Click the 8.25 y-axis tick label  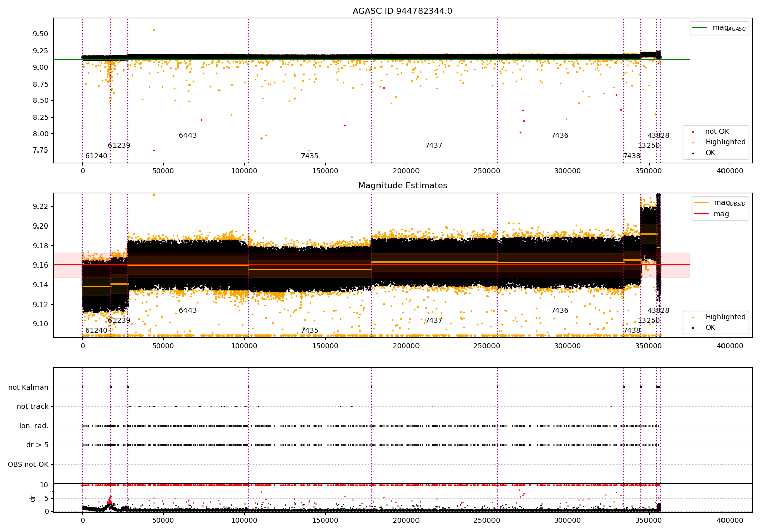click(41, 117)
